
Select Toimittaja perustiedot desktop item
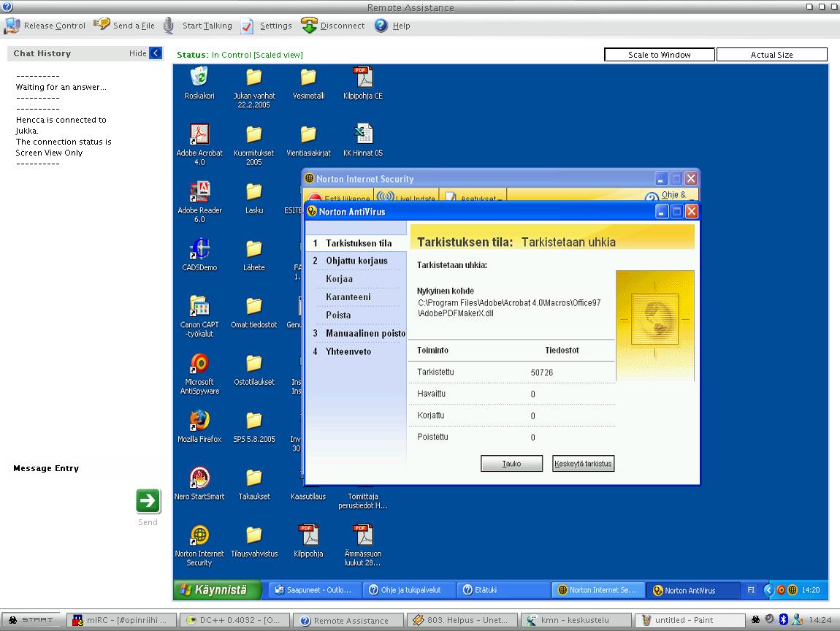363,501
